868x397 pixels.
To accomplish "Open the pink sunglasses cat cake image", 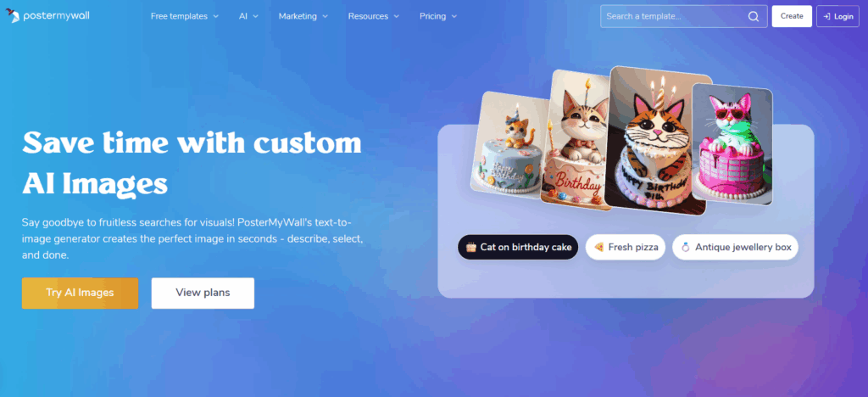I will pos(732,144).
